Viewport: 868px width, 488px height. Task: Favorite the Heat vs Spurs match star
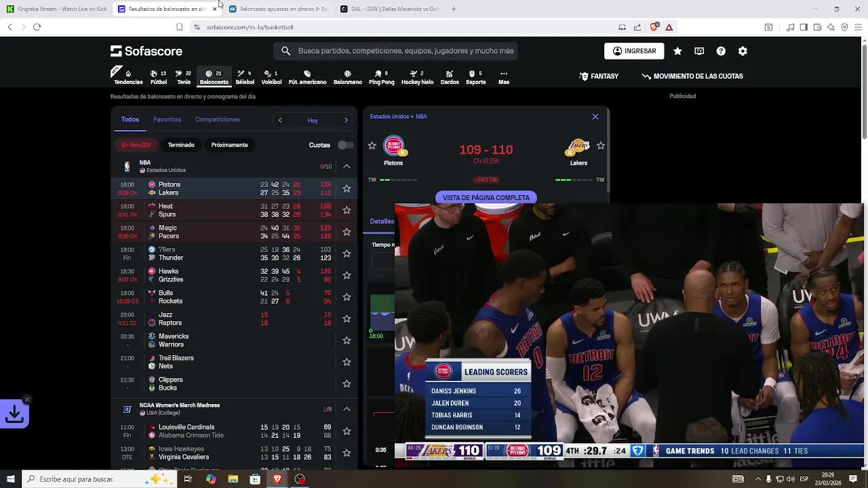point(347,210)
